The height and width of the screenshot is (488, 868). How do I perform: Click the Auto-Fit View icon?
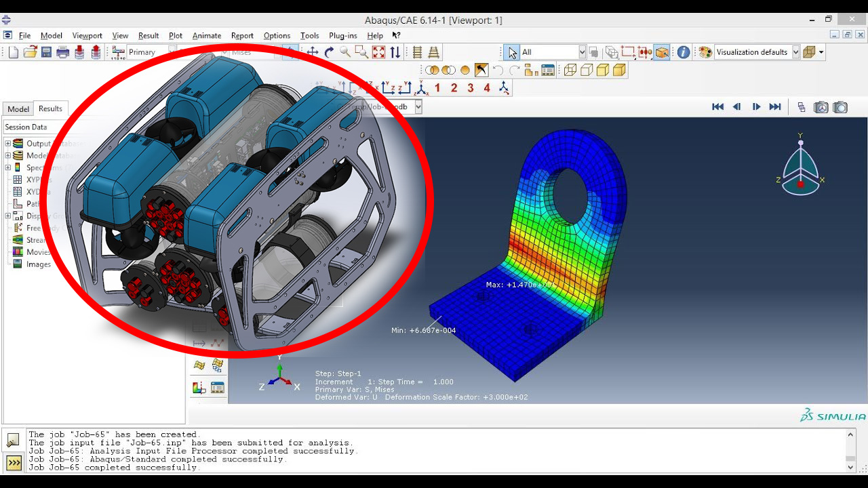(378, 52)
